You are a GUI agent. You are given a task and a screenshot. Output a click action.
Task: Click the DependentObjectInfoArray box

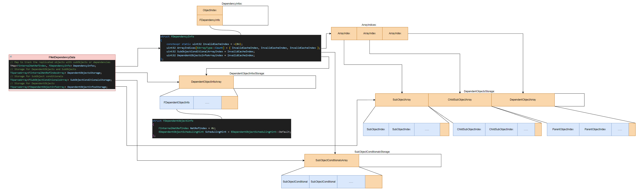tap(206, 82)
